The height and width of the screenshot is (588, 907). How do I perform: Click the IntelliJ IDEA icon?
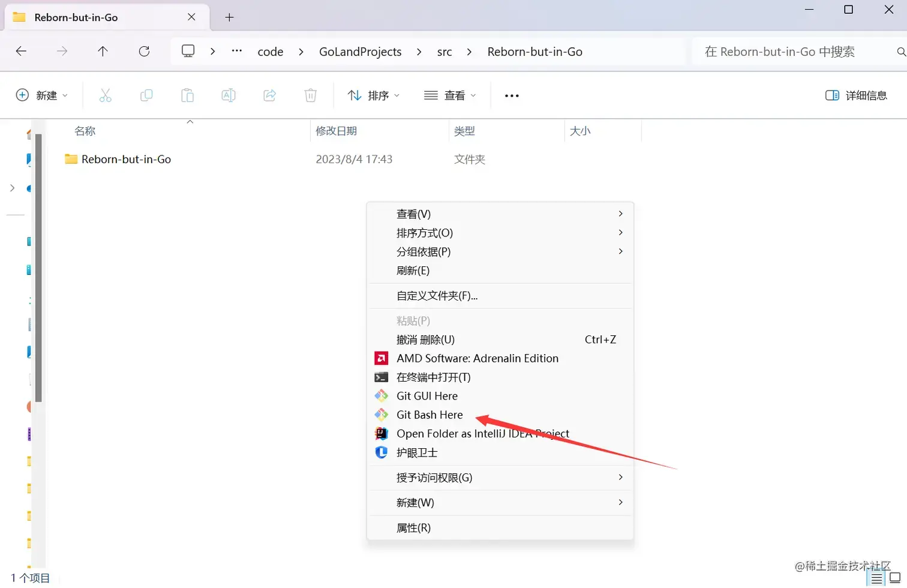381,433
